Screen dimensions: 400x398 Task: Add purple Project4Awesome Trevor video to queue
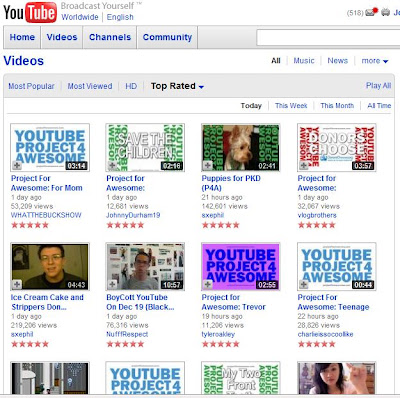coord(208,284)
